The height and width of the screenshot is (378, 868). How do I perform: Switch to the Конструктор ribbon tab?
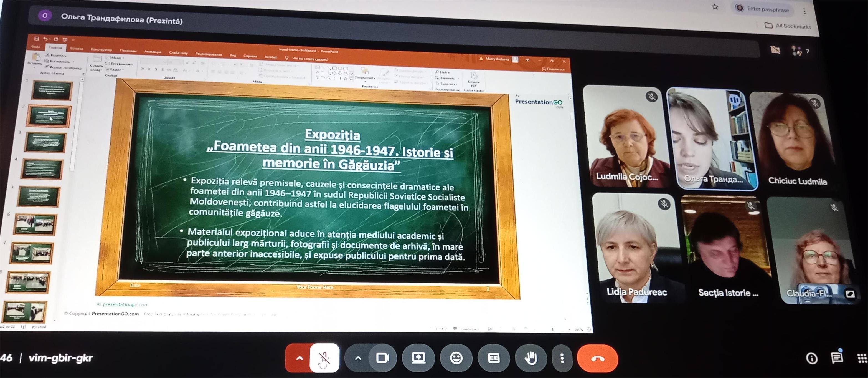pyautogui.click(x=101, y=50)
